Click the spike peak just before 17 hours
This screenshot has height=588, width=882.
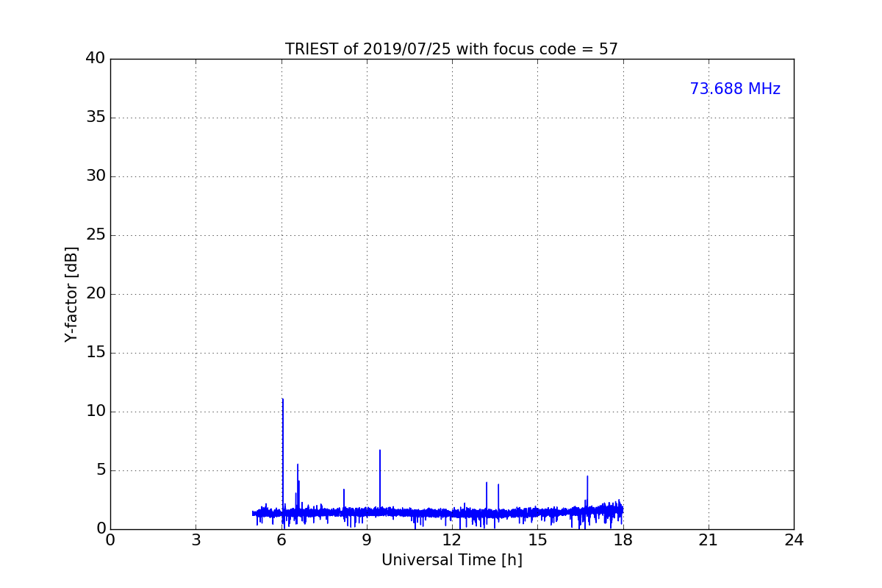[x=587, y=476]
